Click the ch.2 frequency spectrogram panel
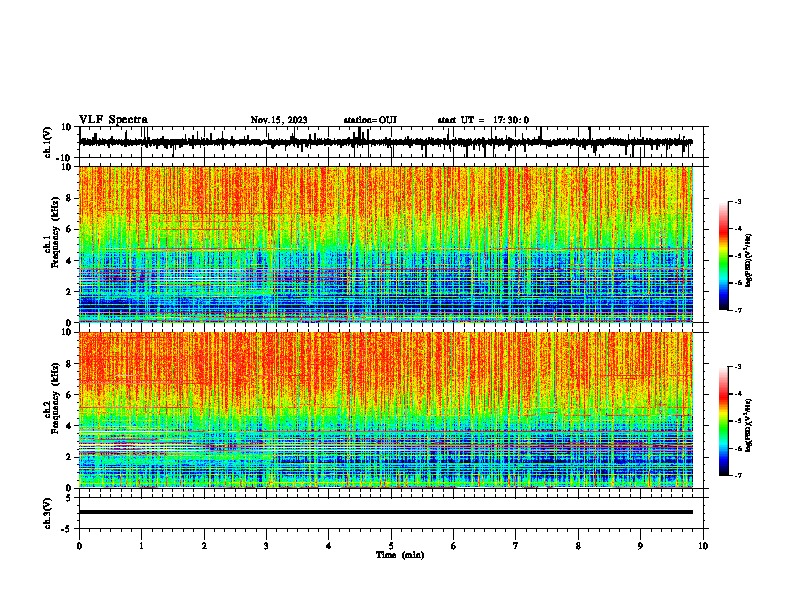The width and height of the screenshot is (792, 612). click(x=386, y=410)
